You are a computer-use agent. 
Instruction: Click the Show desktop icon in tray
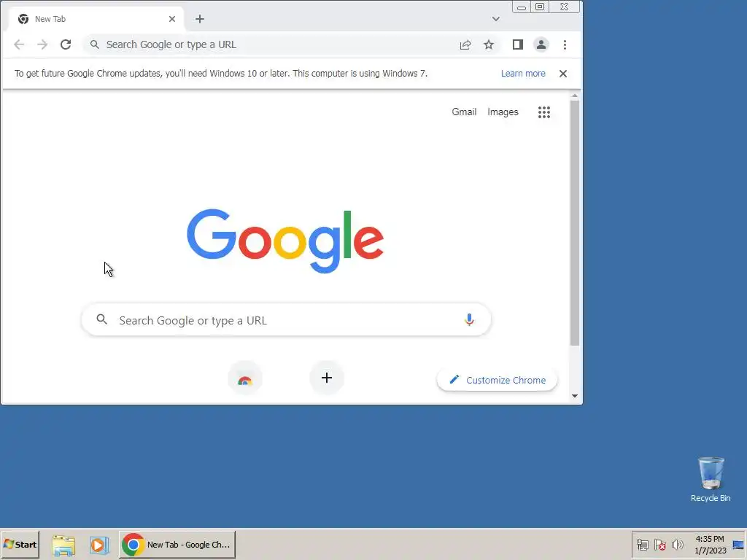click(x=739, y=545)
